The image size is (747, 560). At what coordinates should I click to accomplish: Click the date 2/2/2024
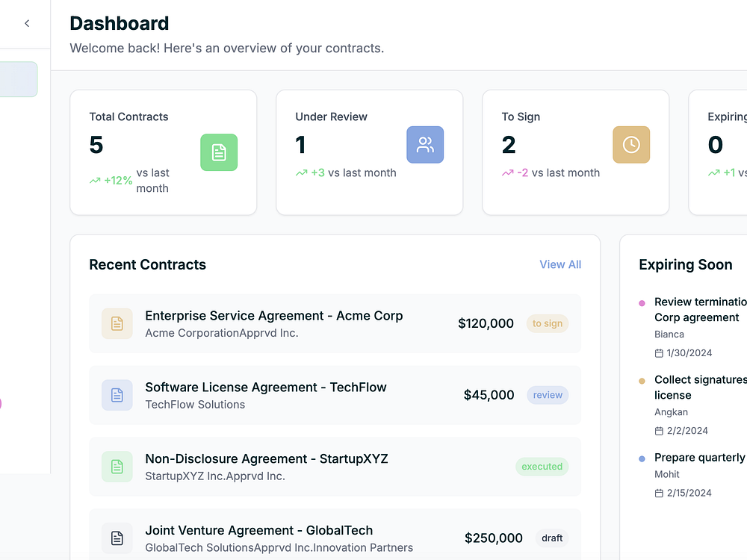(x=687, y=431)
